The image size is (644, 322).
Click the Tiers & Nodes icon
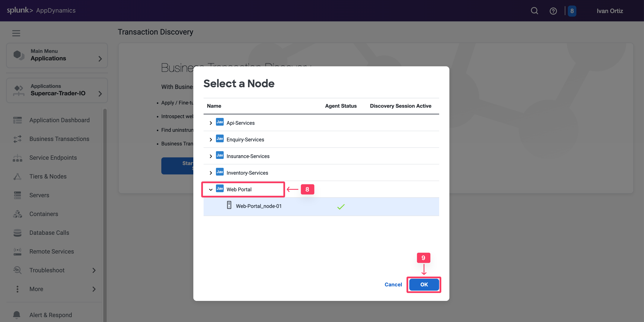click(x=17, y=176)
